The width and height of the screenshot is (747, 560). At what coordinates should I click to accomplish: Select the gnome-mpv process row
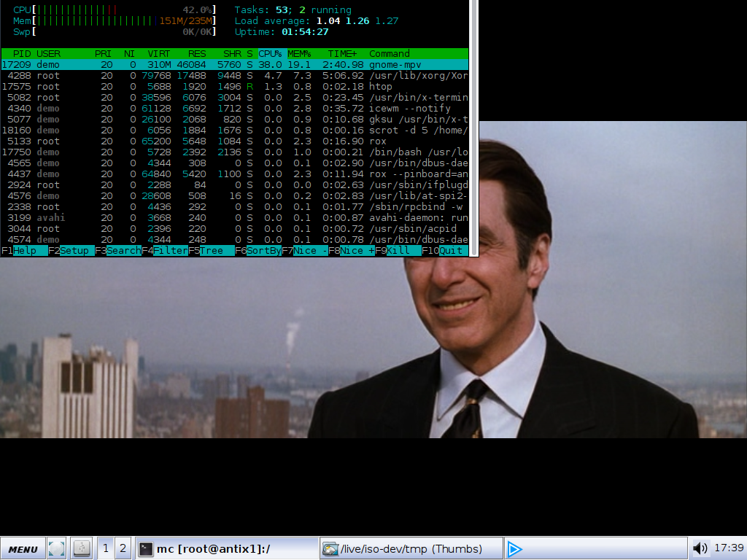pyautogui.click(x=235, y=65)
